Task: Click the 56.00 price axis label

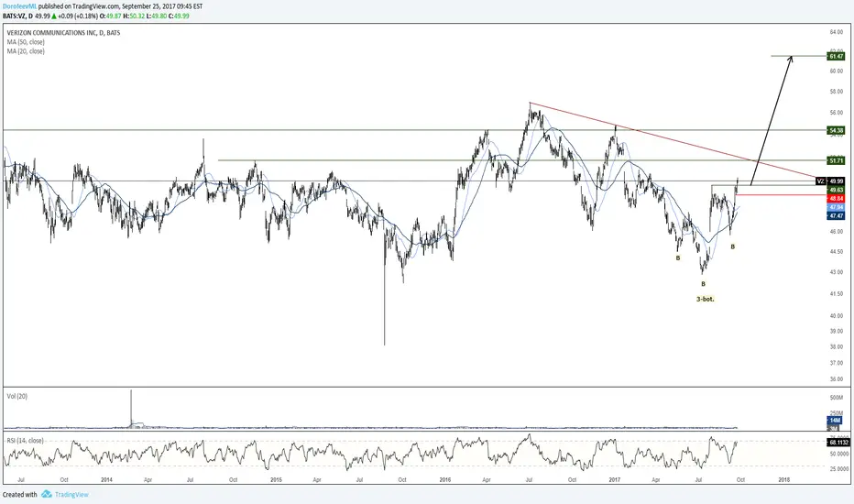Action: [x=836, y=113]
